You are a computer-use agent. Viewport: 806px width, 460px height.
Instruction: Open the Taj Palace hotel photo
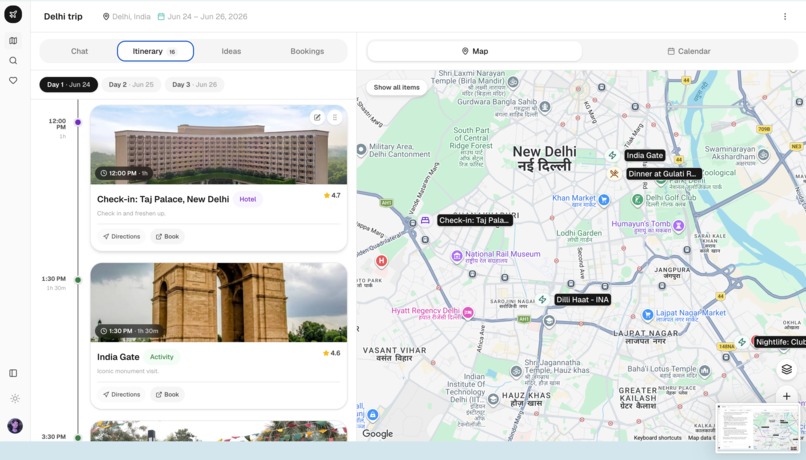[218, 144]
